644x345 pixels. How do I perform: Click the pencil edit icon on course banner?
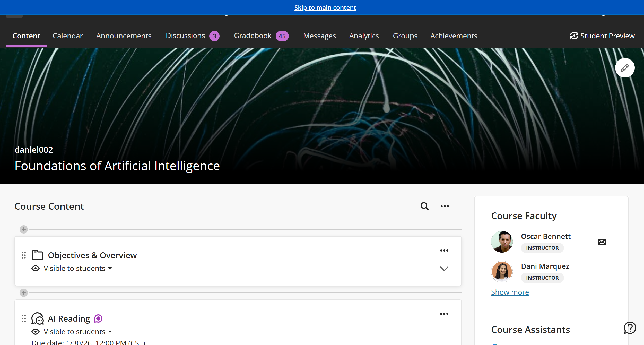coord(625,67)
